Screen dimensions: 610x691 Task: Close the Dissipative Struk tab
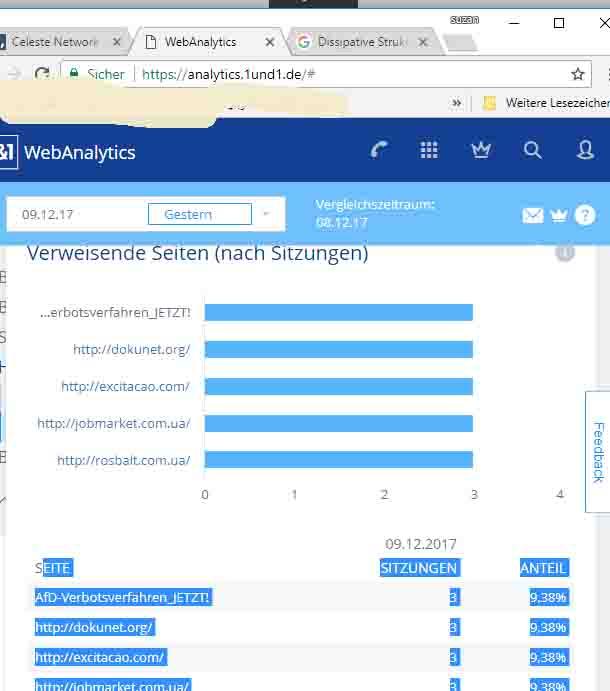tap(423, 42)
